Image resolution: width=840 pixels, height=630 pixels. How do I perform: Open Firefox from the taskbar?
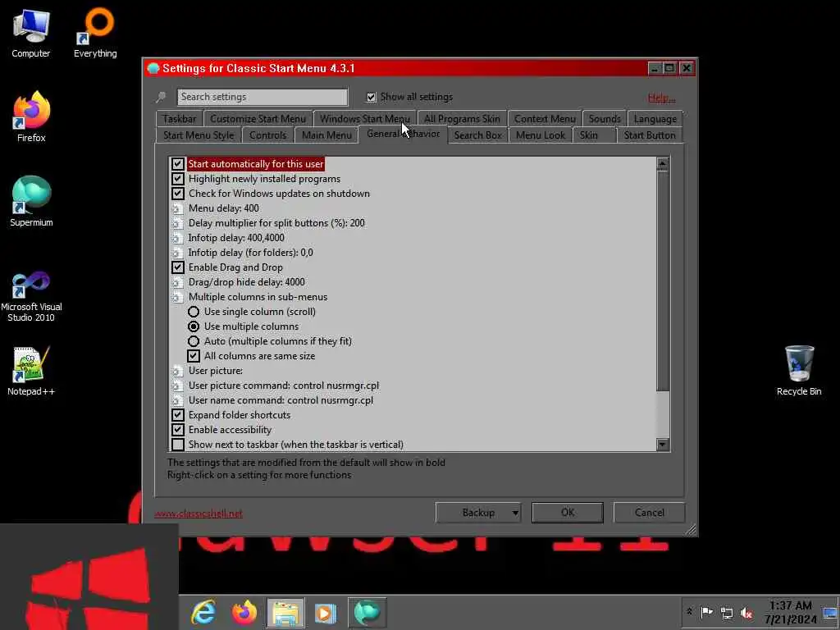pyautogui.click(x=244, y=612)
